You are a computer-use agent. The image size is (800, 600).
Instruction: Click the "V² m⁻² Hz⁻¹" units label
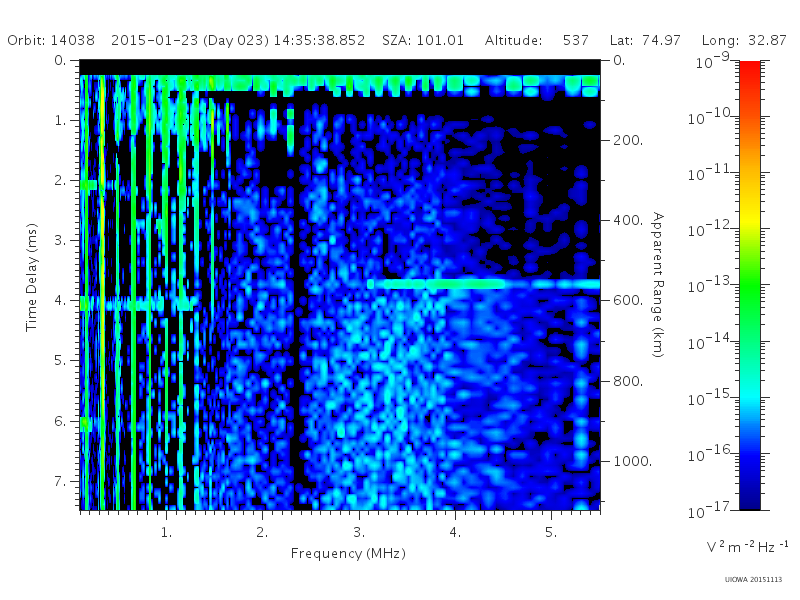click(747, 546)
